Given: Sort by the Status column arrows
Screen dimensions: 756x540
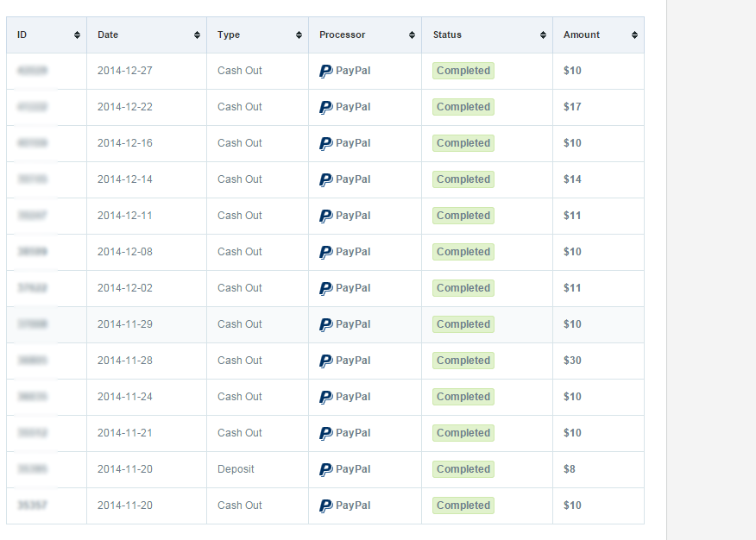Looking at the screenshot, I should click(x=543, y=35).
